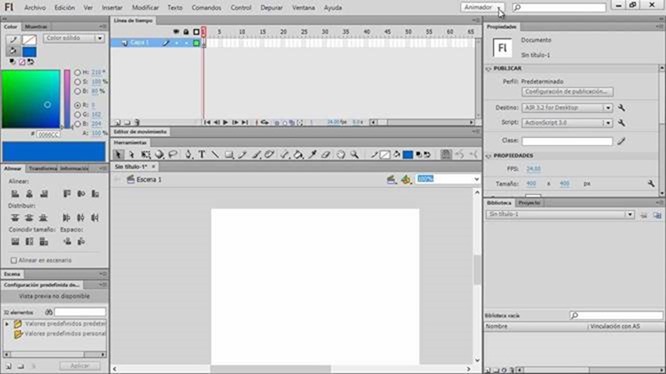The height and width of the screenshot is (374, 666).
Task: Select the S saturation radio button
Action: pos(77,82)
